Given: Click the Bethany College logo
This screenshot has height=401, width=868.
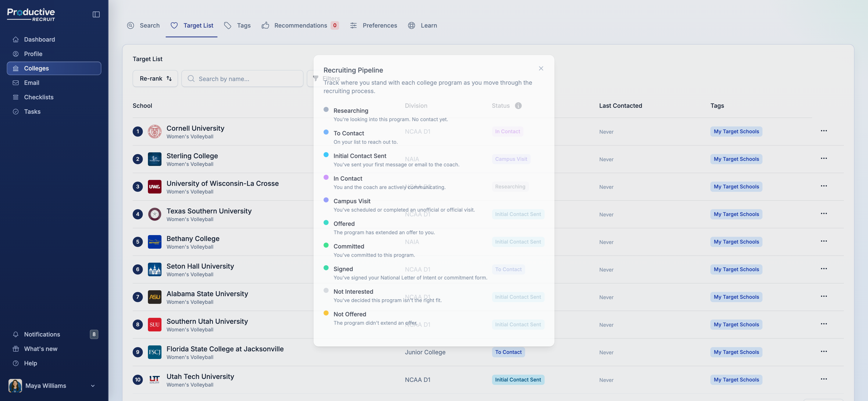Looking at the screenshot, I should [155, 242].
